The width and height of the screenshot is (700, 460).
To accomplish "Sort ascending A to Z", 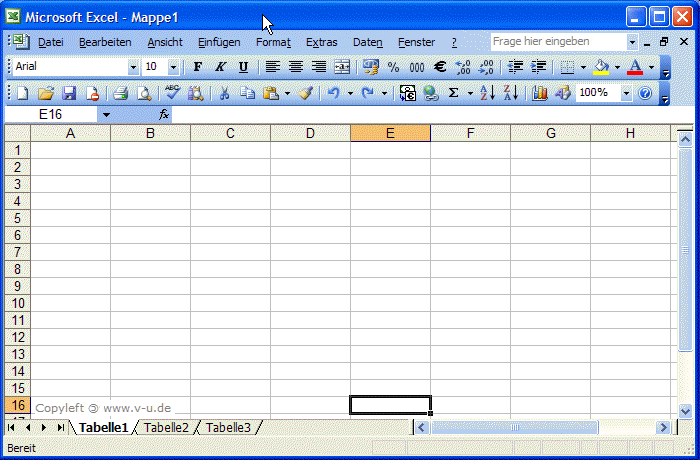I will 488,93.
